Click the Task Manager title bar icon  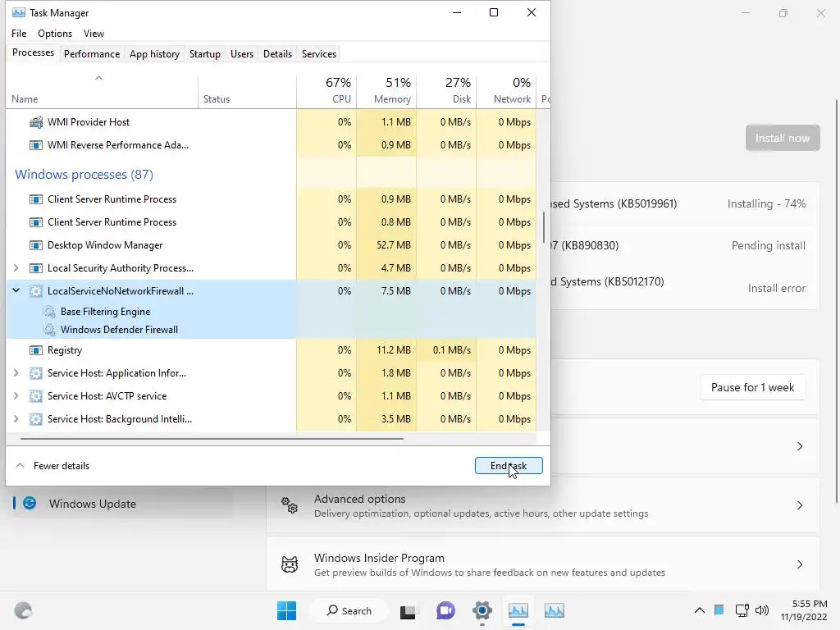(x=19, y=12)
